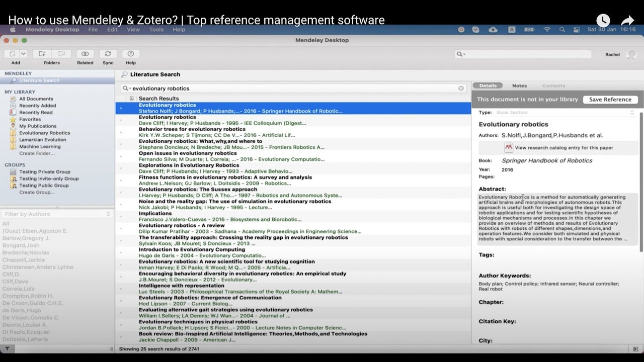Filter by author Di Paolo, Ezequiel
644x362 pixels.
tap(26, 332)
